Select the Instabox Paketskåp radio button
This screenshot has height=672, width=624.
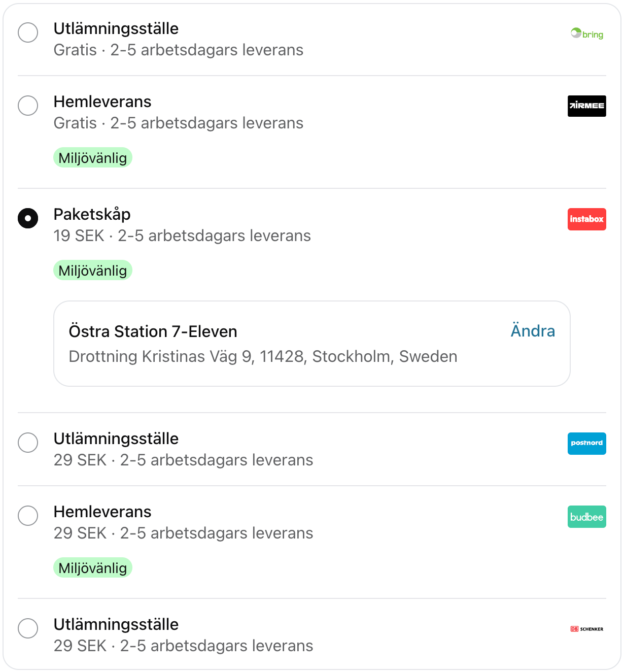28,218
